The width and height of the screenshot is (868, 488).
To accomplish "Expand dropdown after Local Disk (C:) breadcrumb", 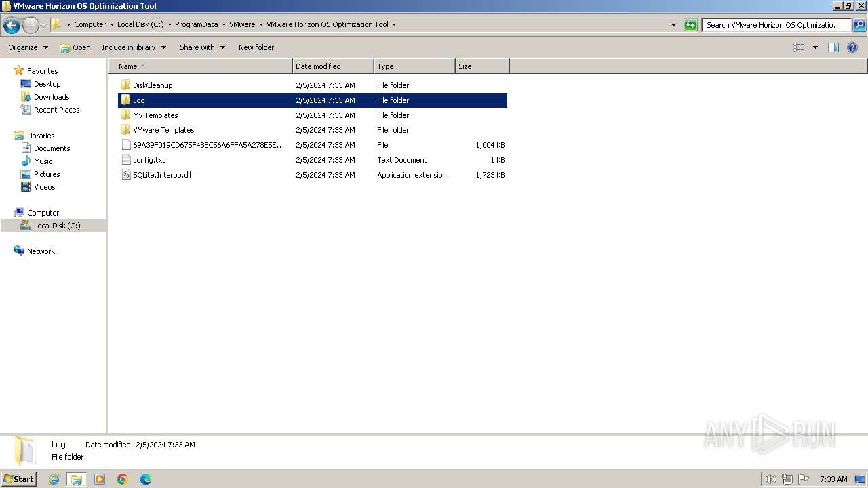I will [x=170, y=25].
